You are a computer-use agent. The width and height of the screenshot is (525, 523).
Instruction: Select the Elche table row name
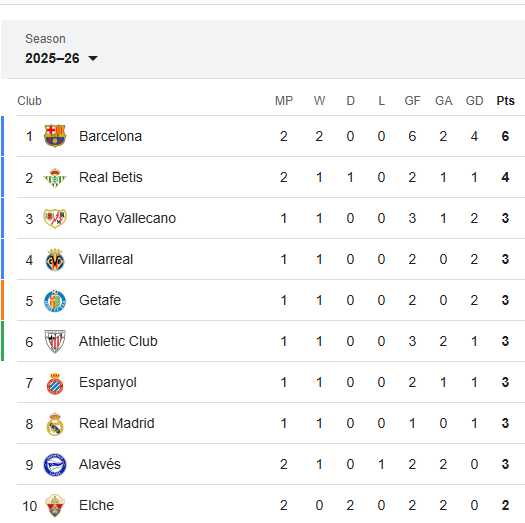coord(96,505)
